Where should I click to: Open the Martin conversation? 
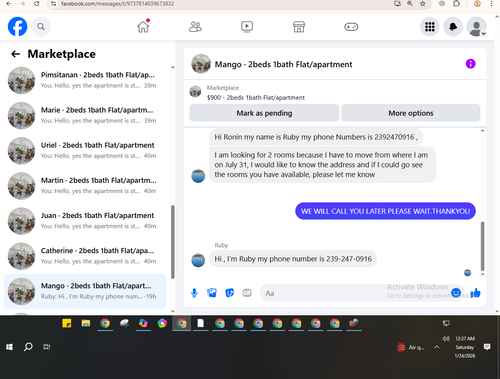pyautogui.click(x=85, y=186)
